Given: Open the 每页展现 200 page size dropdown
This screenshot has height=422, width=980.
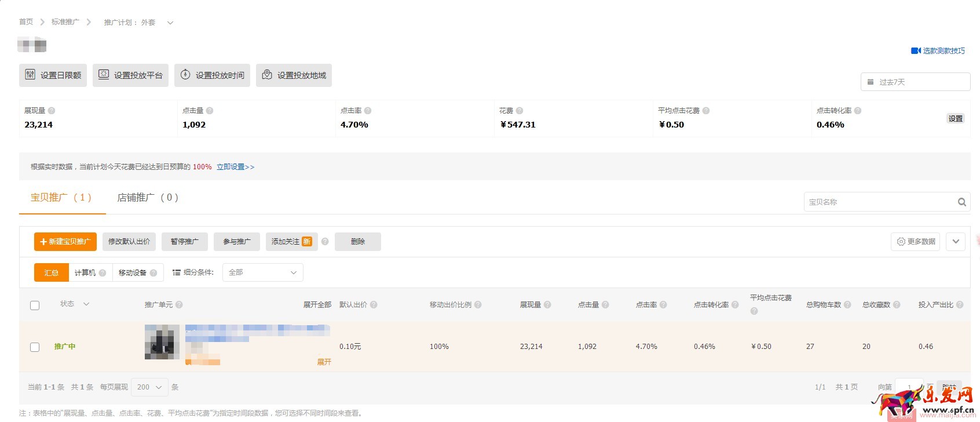Looking at the screenshot, I should coord(149,387).
